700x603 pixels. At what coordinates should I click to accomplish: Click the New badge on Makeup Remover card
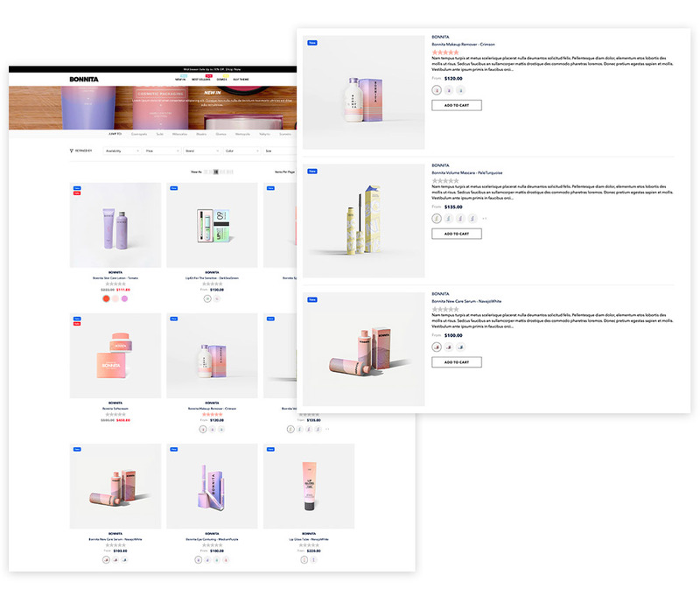311,41
